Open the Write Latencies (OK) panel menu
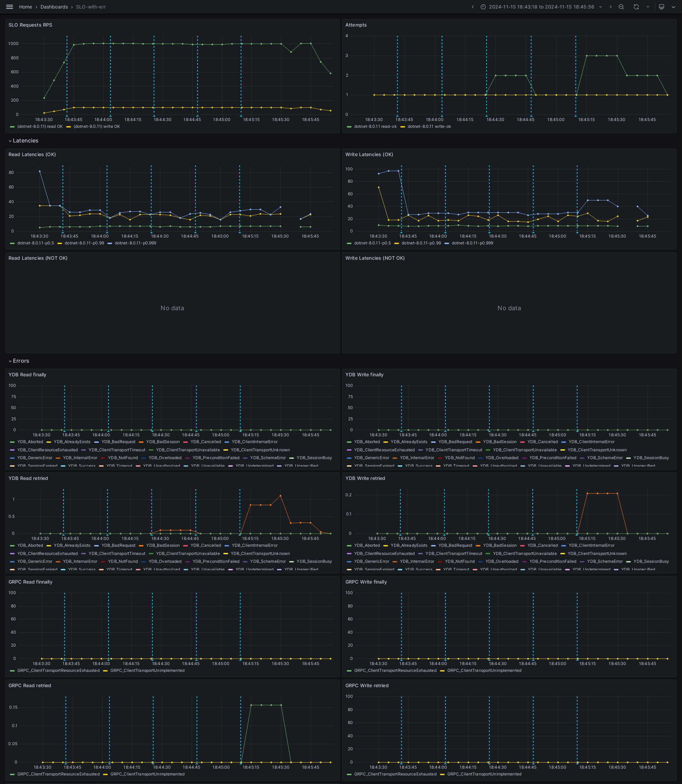Image resolution: width=682 pixels, height=784 pixels. tap(369, 154)
